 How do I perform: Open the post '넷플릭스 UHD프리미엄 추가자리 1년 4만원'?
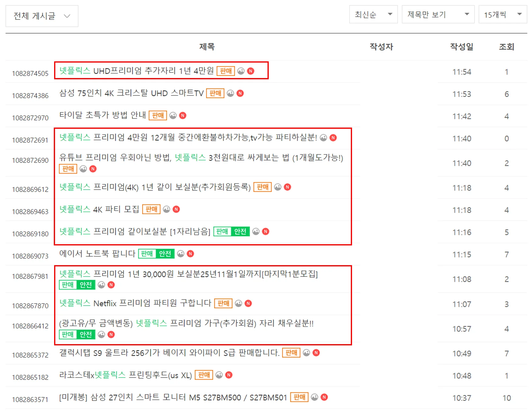(137, 71)
